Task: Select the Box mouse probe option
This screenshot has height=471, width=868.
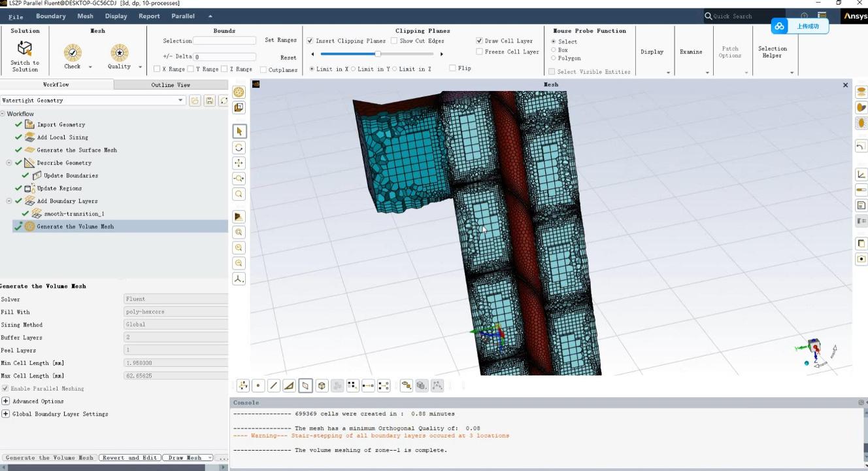Action: tap(554, 50)
